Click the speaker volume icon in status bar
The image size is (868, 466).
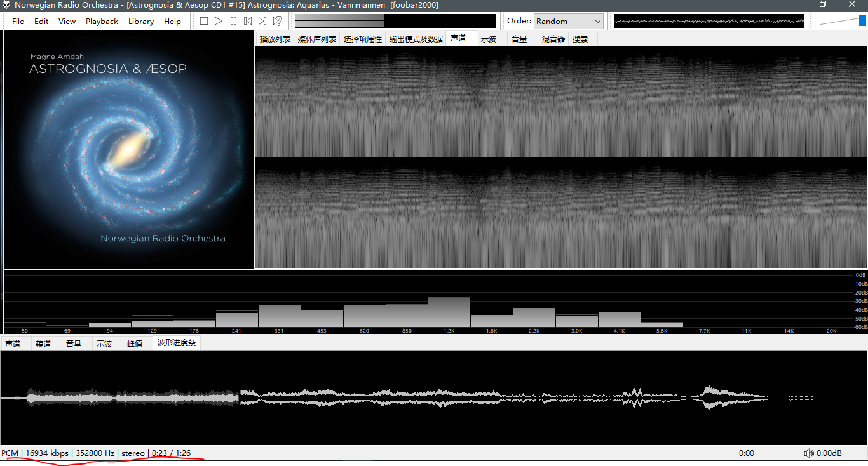click(808, 453)
